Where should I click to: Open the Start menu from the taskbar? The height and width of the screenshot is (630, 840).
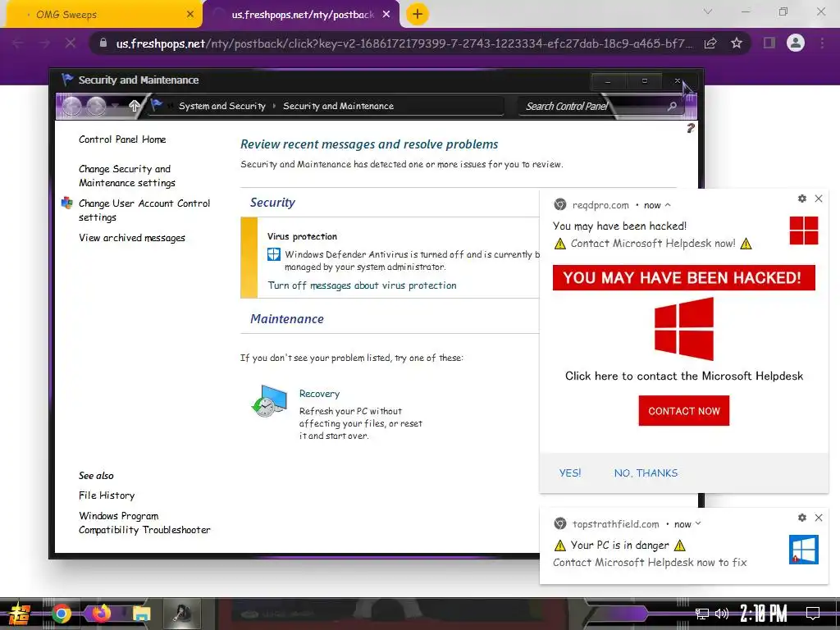pyautogui.click(x=18, y=614)
